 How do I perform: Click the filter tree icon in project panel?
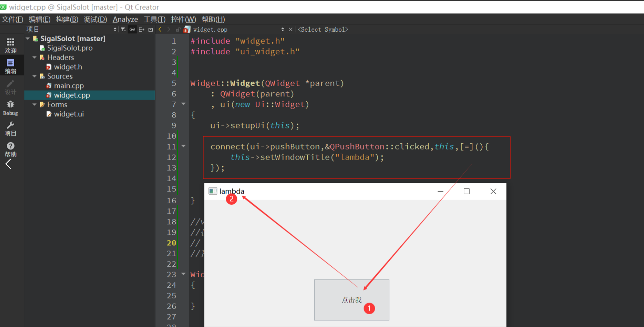[x=123, y=29]
